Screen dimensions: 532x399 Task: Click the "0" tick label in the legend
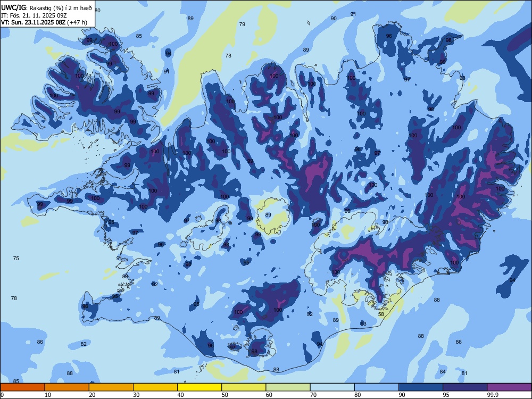pyautogui.click(x=2, y=395)
